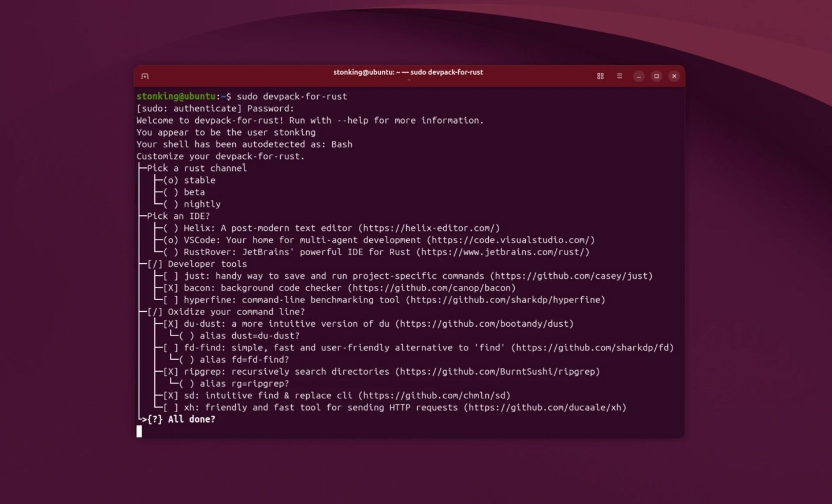The image size is (832, 504).
Task: Open the ducaale/xh GitHub link
Action: (x=545, y=408)
